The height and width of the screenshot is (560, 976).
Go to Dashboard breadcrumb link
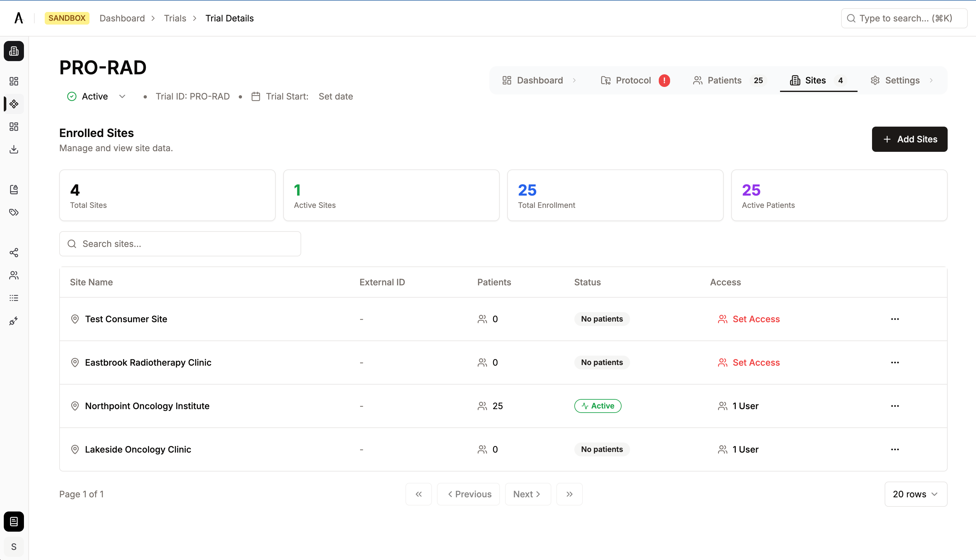122,18
